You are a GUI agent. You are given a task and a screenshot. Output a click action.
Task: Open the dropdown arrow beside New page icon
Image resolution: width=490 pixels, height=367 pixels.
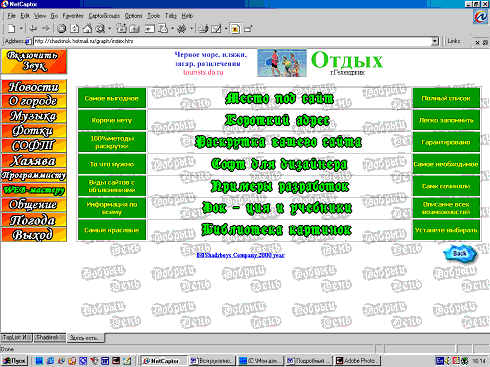pos(21,29)
